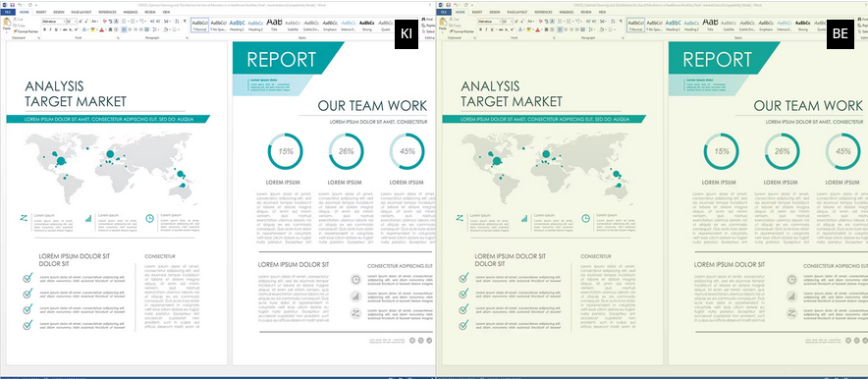Decrease indent in left Word window
Image resolution: width=868 pixels, height=379 pixels.
coord(151,21)
